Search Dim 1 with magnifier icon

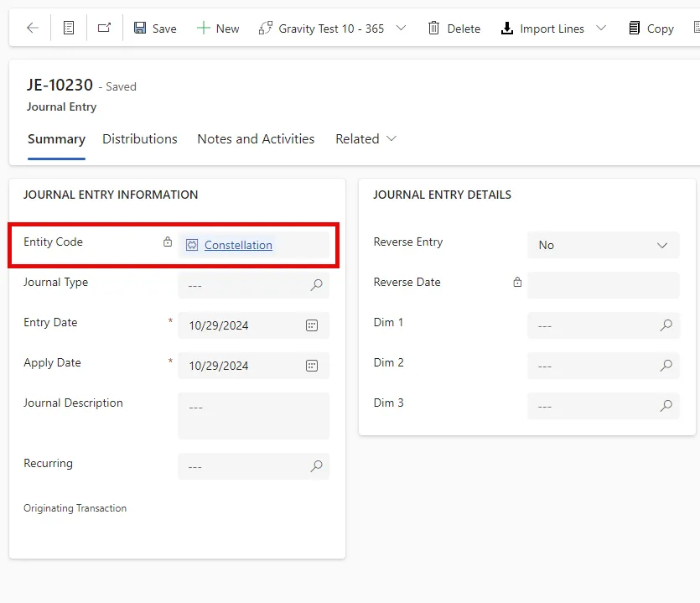(x=666, y=325)
